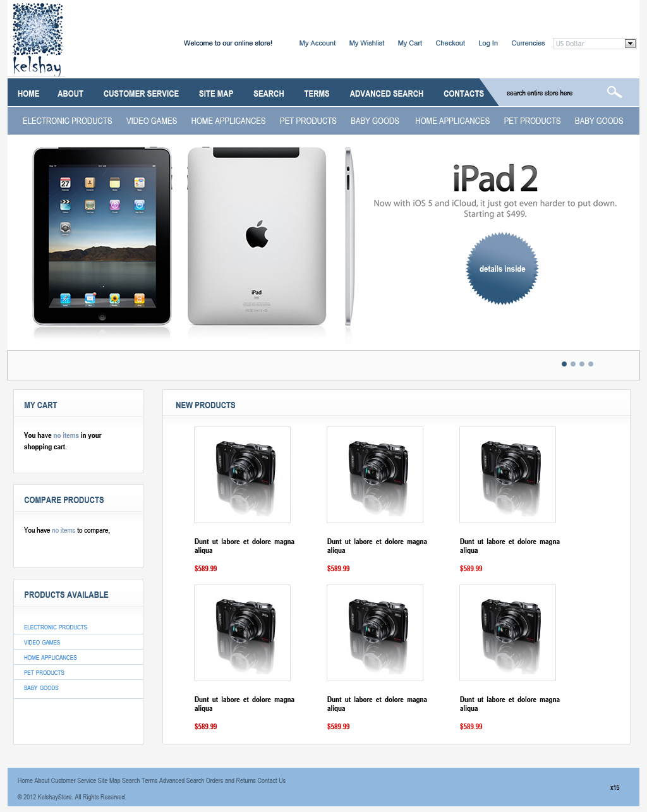Screen dimensions: 647x812
Task: Select the second slideshow dot
Action: coord(573,364)
